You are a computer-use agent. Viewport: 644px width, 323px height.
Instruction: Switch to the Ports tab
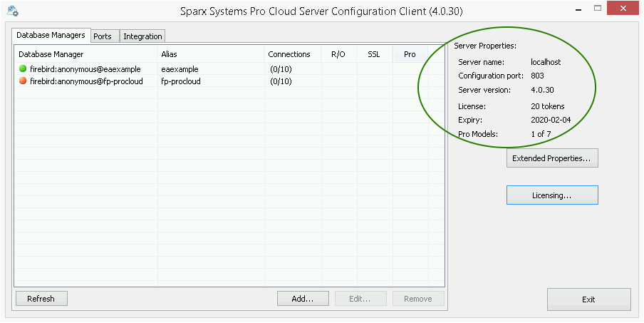(103, 36)
